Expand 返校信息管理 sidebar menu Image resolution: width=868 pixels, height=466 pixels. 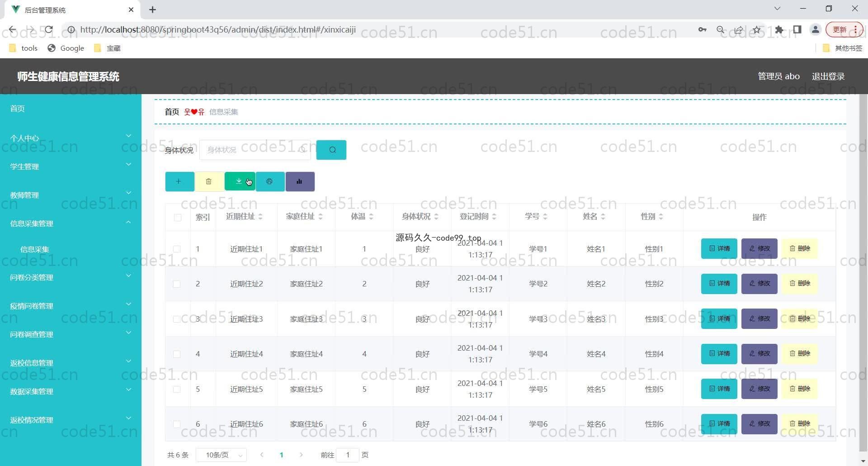pos(71,363)
